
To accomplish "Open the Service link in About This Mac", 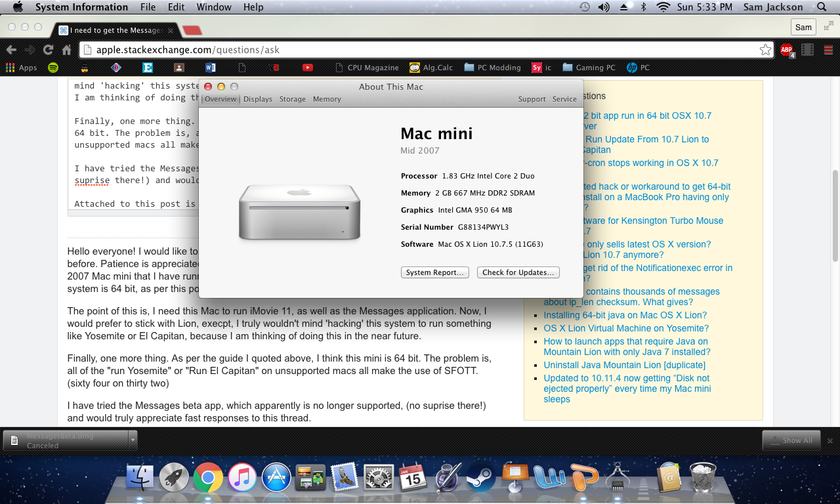I will 564,99.
